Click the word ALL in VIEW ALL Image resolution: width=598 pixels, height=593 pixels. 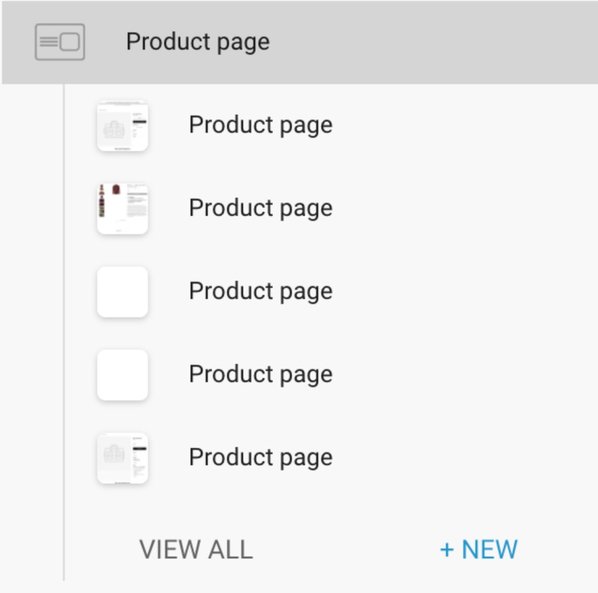230,550
